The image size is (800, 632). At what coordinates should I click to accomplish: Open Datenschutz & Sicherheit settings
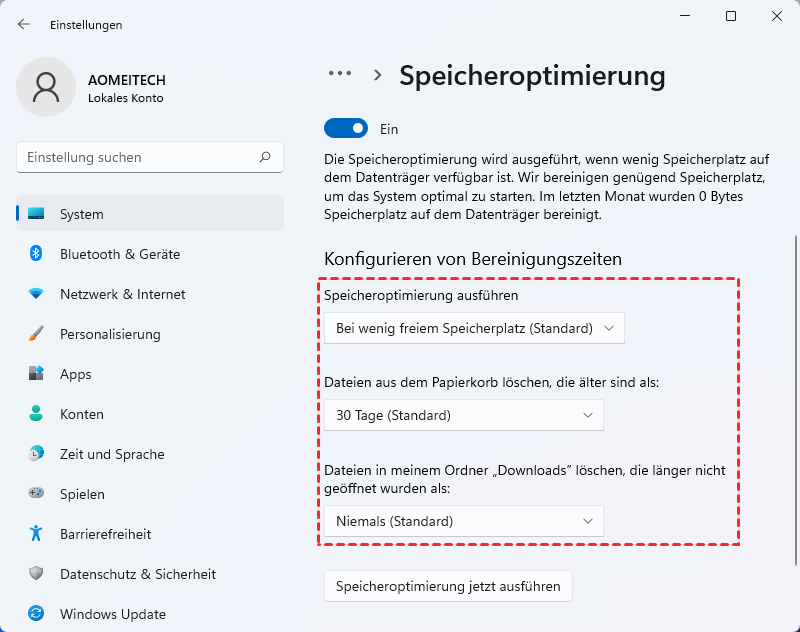point(138,574)
